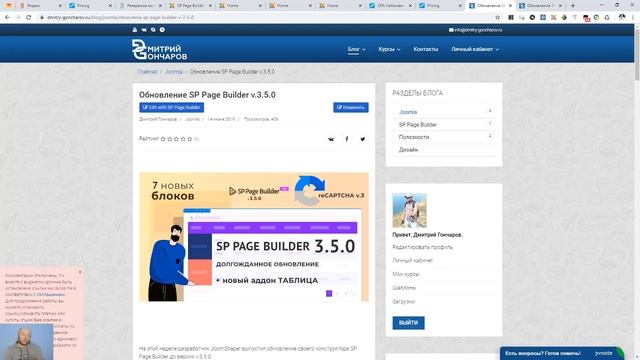Open a new browser tab with plus

click(573, 6)
